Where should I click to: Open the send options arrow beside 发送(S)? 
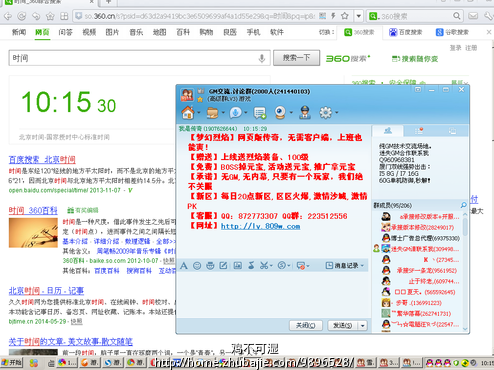point(363,325)
